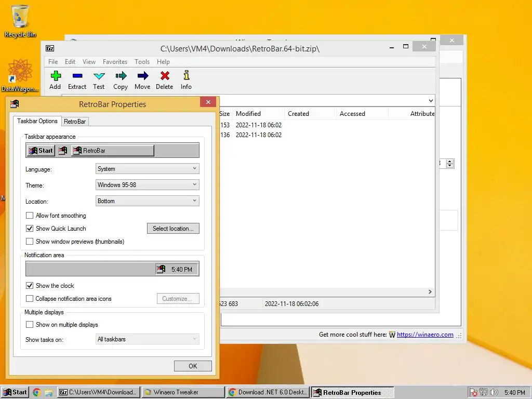The height and width of the screenshot is (399, 532).
Task: Click the spinner control in Winaero Tweaker
Action: tap(450, 164)
